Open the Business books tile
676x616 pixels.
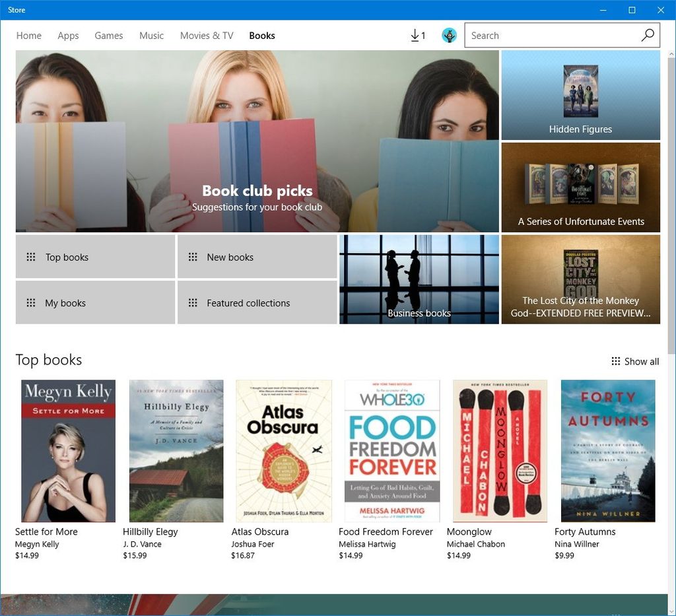pyautogui.click(x=419, y=279)
